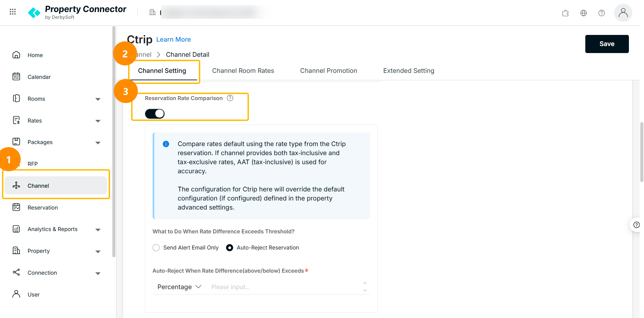
Task: Click the Connection share icon
Action: click(16, 272)
